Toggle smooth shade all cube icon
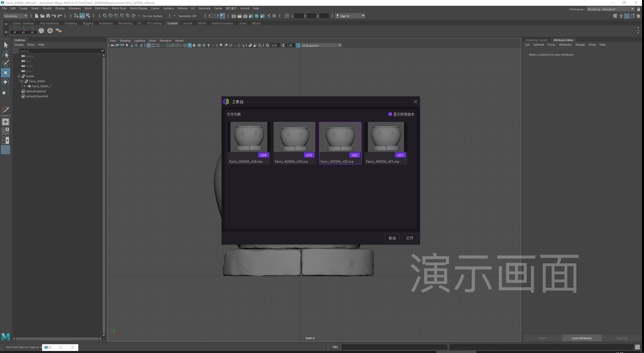The width and height of the screenshot is (644, 353). pyautogui.click(x=190, y=45)
